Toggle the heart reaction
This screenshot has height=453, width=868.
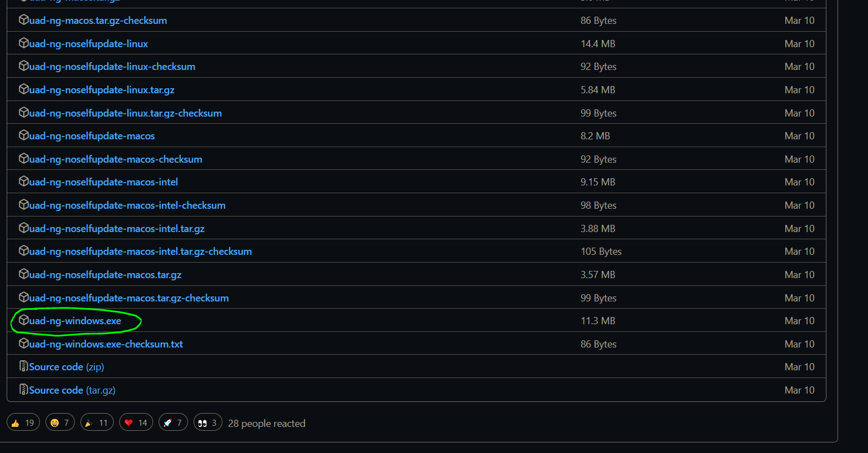pyautogui.click(x=136, y=423)
